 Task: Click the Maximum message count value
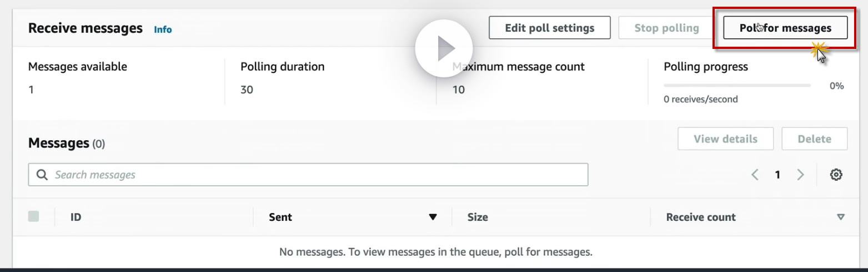pos(458,90)
